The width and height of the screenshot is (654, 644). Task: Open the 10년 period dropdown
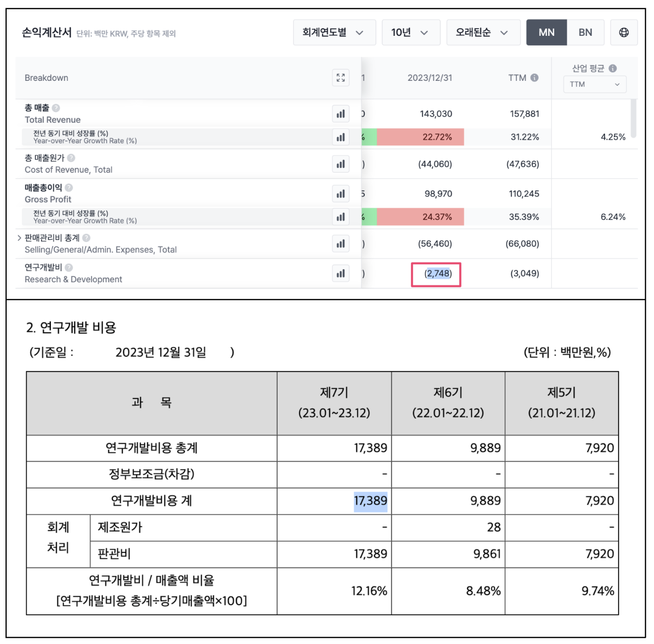click(410, 32)
